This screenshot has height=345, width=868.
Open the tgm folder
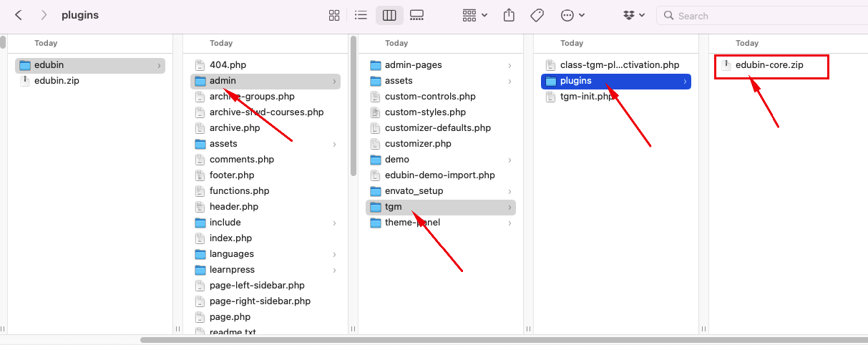coord(441,207)
